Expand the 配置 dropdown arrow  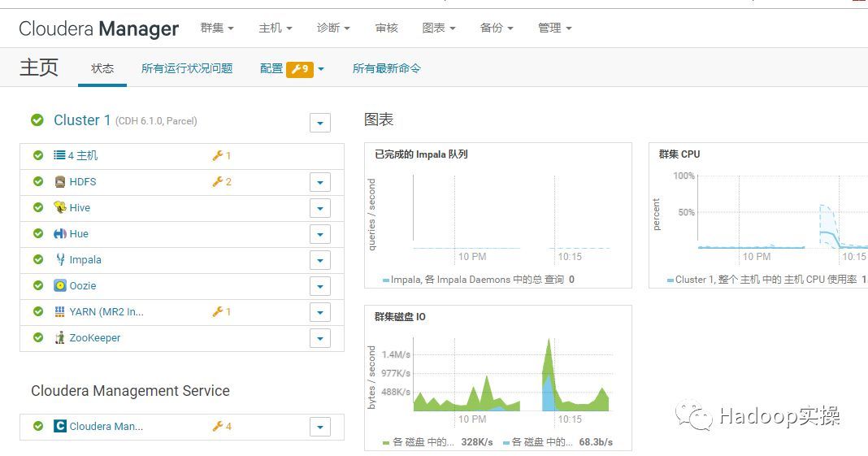(321, 69)
